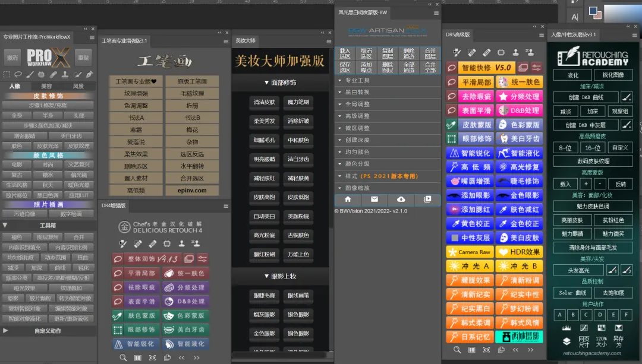Click the layers stack icon in Retouching Academy bottom
The height and width of the screenshot is (364, 642).
[567, 341]
